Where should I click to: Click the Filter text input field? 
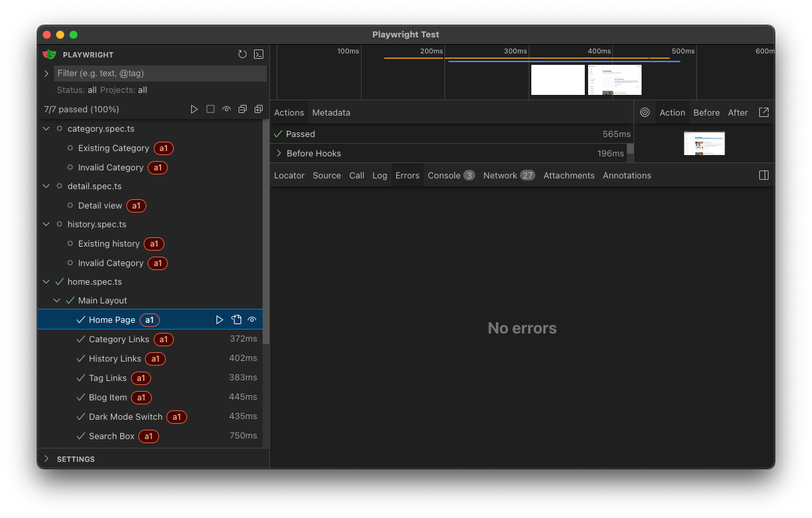160,73
